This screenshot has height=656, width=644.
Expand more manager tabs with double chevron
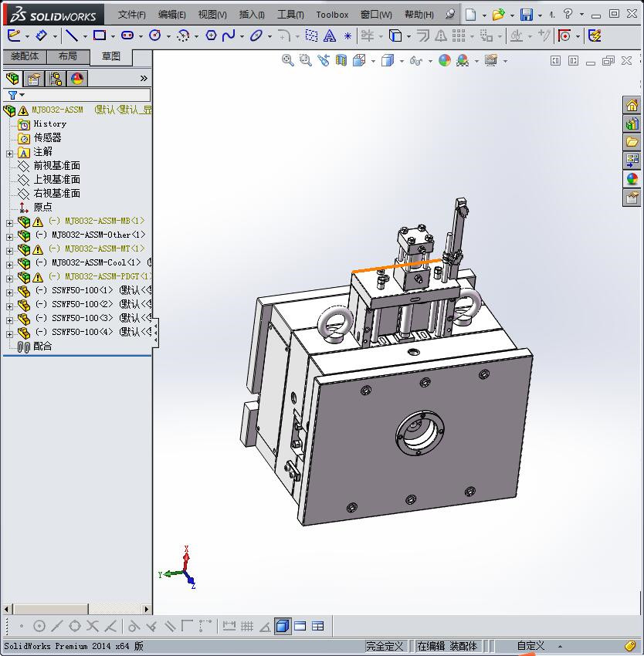point(144,78)
